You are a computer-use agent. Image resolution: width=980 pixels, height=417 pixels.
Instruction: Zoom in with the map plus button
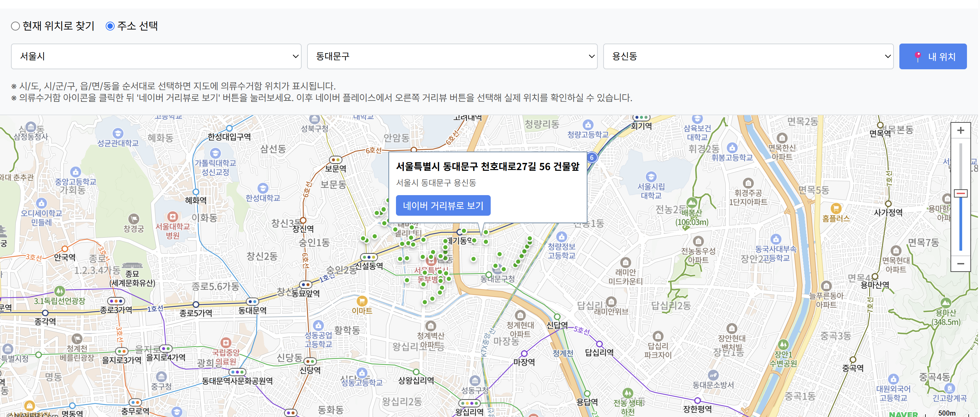960,130
